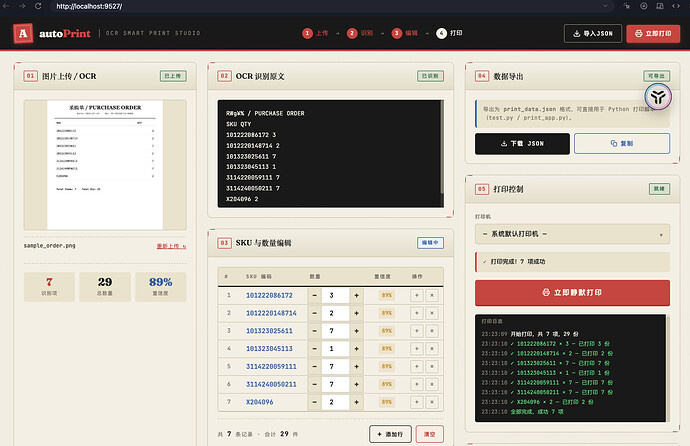Increase quantity for SKU 101222086172
The image size is (690, 446).
(356, 296)
